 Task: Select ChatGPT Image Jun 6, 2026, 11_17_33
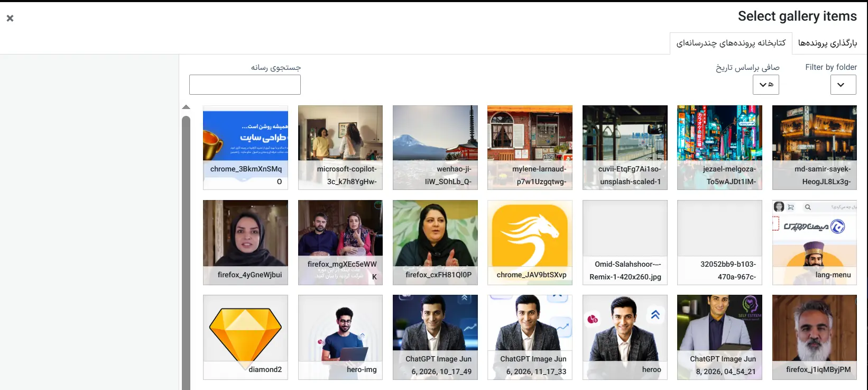(x=530, y=337)
